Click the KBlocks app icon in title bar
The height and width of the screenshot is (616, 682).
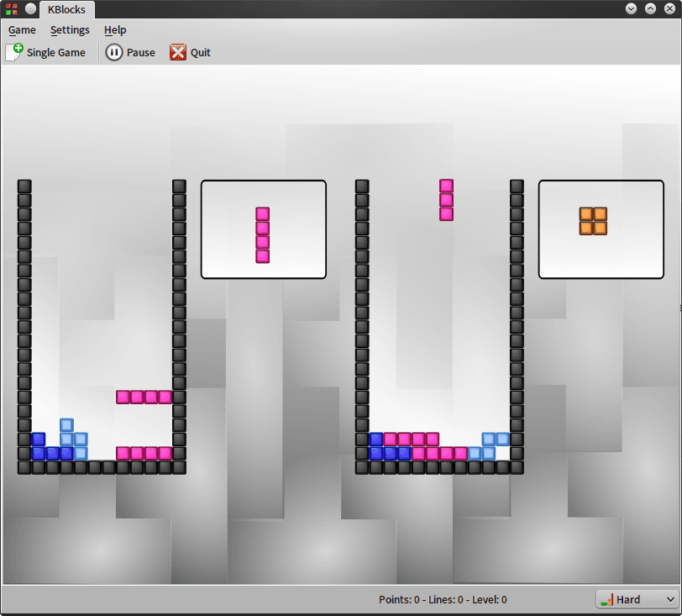click(12, 9)
